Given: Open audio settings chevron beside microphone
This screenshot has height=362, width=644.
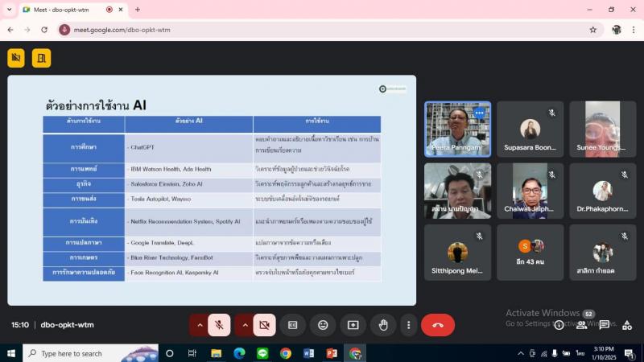Looking at the screenshot, I should click(200, 325).
